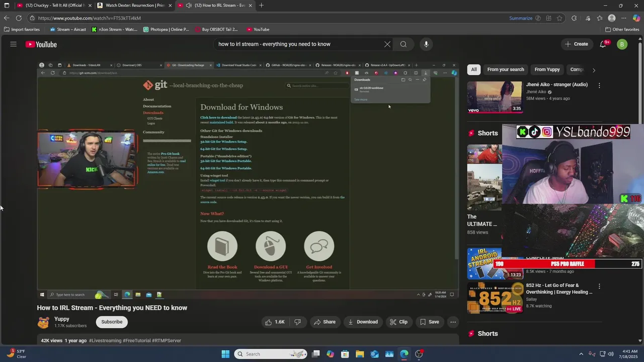Start voice search with the microphone
This screenshot has width=644, height=362.
(426, 44)
